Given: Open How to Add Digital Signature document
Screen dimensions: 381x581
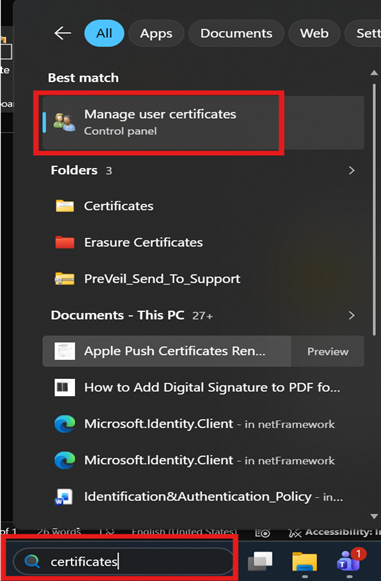Looking at the screenshot, I should [203, 388].
